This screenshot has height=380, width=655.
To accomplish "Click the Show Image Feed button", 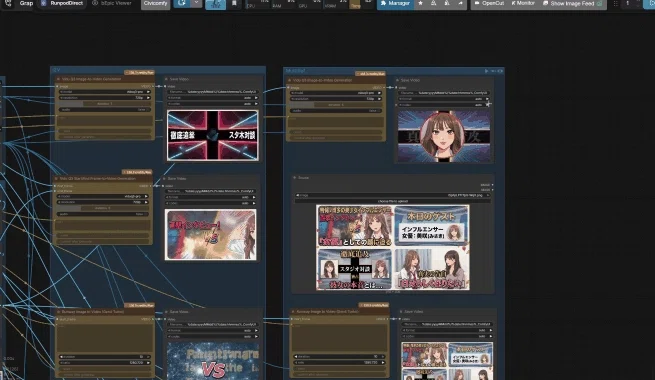I will tap(571, 3).
